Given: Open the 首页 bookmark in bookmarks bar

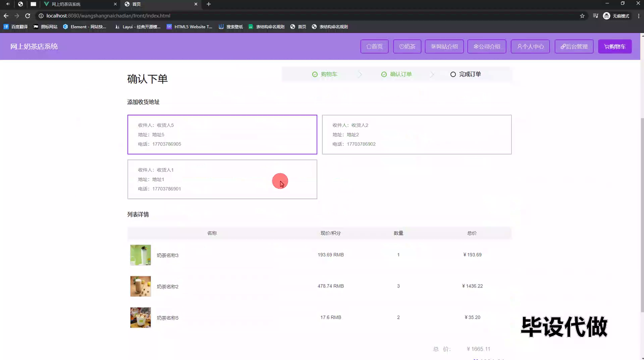Looking at the screenshot, I should pos(298,27).
